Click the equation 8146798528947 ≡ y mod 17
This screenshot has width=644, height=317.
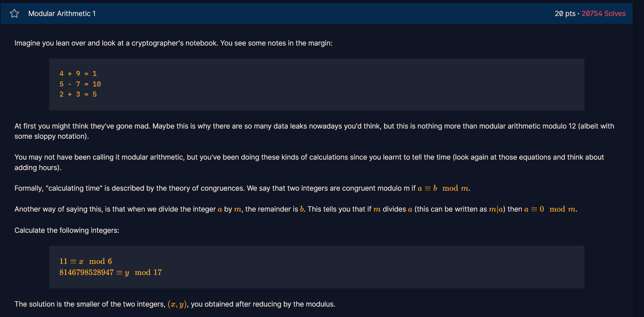111,272
